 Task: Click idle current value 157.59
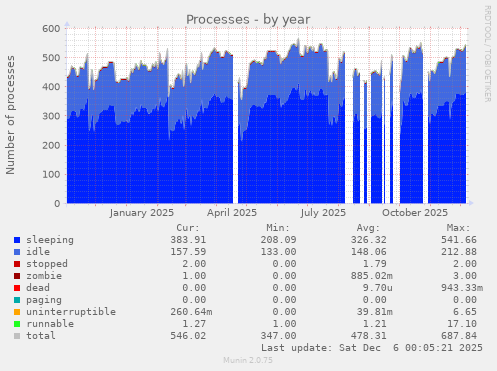(x=188, y=252)
